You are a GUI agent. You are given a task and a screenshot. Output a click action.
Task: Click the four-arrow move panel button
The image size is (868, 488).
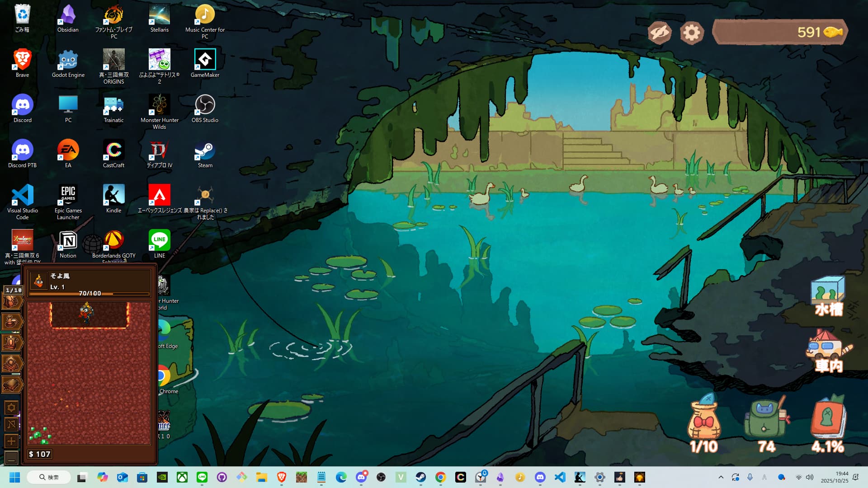click(x=11, y=441)
